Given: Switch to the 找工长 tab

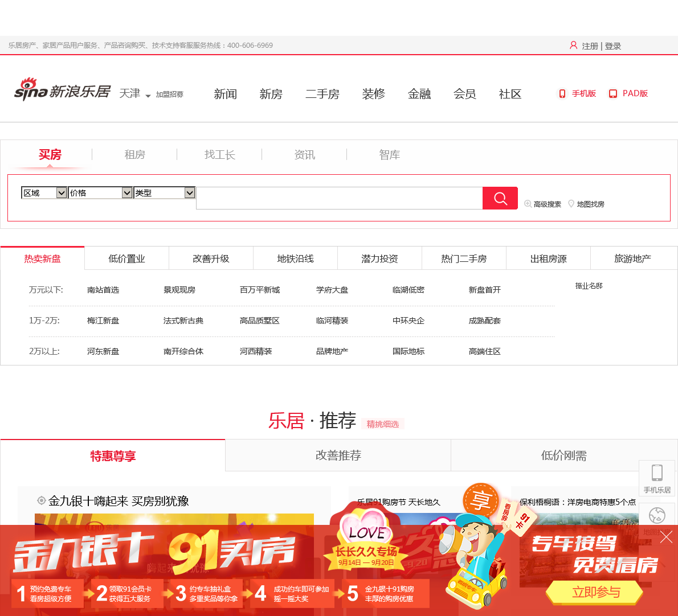Looking at the screenshot, I should tap(220, 155).
